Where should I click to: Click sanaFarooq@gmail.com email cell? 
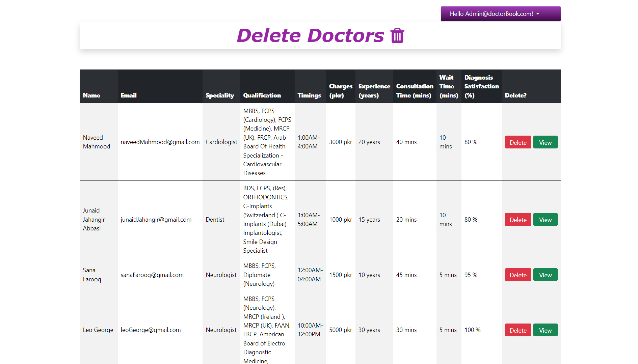coord(152,275)
